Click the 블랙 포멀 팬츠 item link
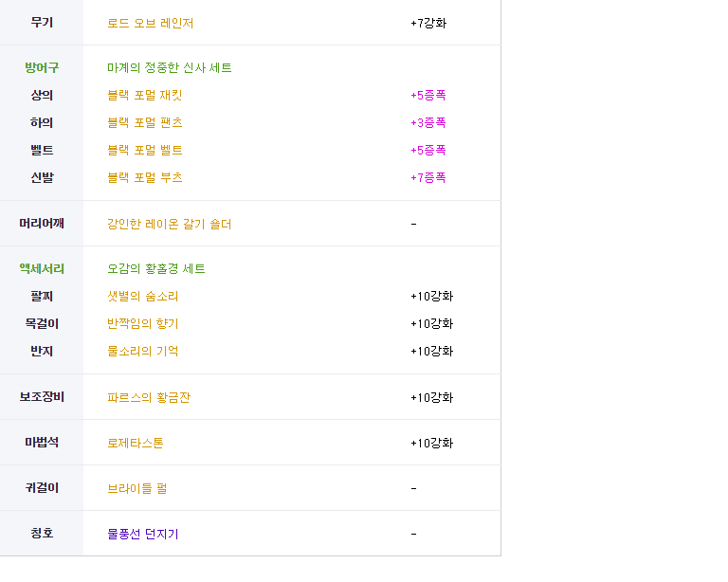728x582 pixels. point(145,123)
